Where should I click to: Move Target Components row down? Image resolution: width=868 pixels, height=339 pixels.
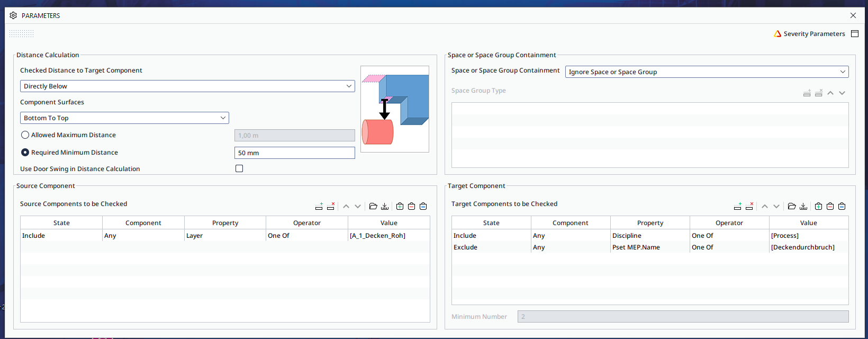(x=776, y=207)
